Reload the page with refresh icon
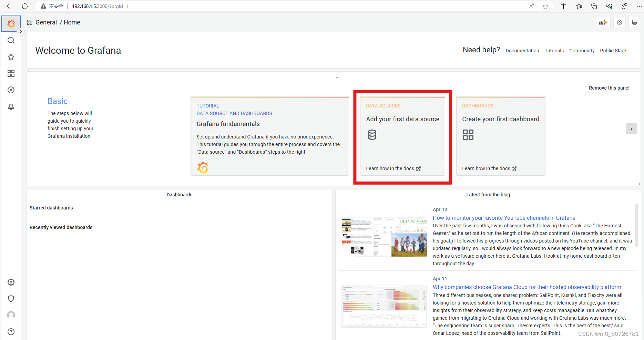The width and height of the screenshot is (644, 340). click(x=25, y=6)
